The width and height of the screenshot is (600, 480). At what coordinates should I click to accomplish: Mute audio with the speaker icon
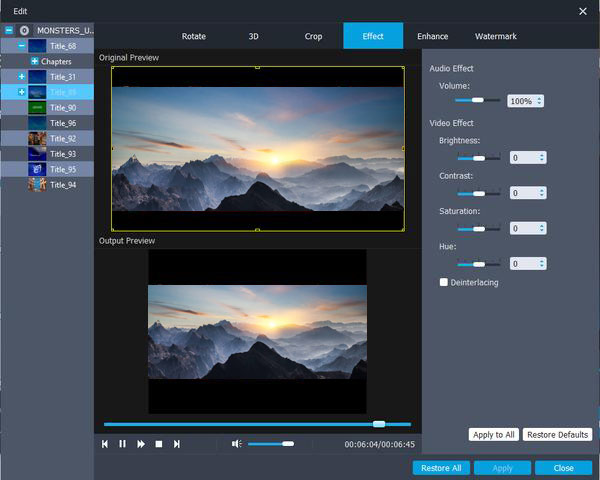coord(236,444)
